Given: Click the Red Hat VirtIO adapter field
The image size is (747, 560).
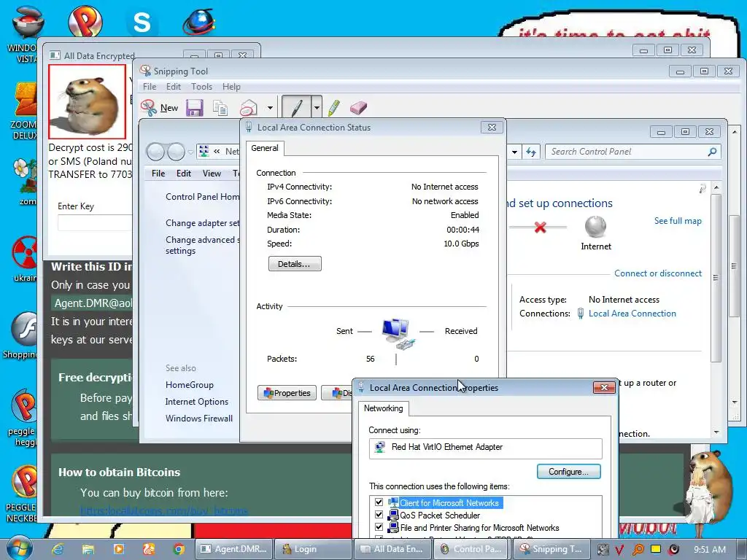Looking at the screenshot, I should pyautogui.click(x=485, y=448).
